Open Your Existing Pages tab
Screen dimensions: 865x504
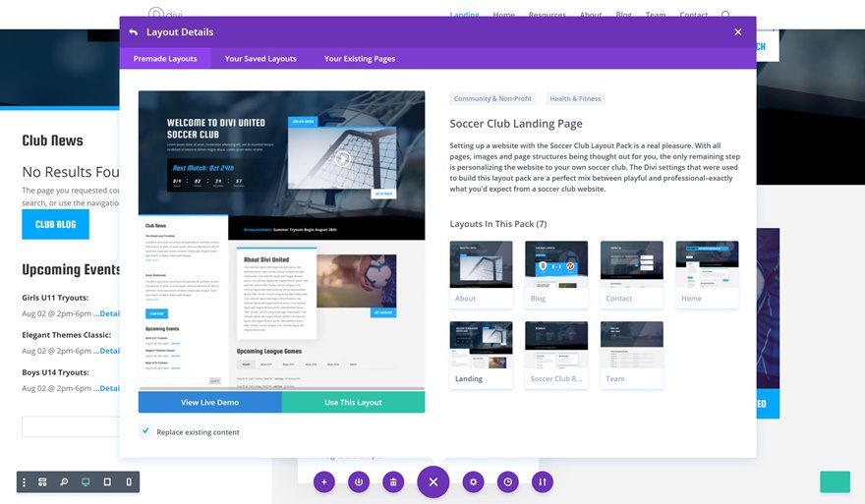(360, 58)
